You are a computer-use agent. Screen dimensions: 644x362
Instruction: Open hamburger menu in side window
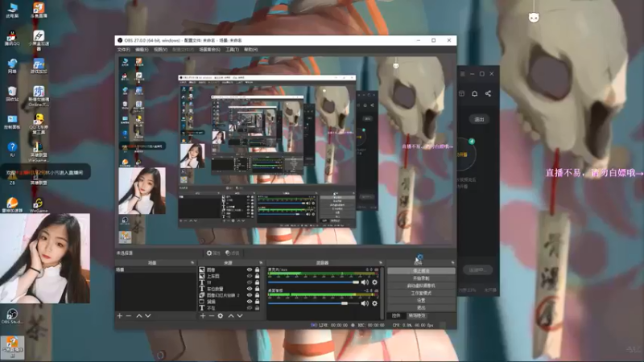pyautogui.click(x=462, y=74)
